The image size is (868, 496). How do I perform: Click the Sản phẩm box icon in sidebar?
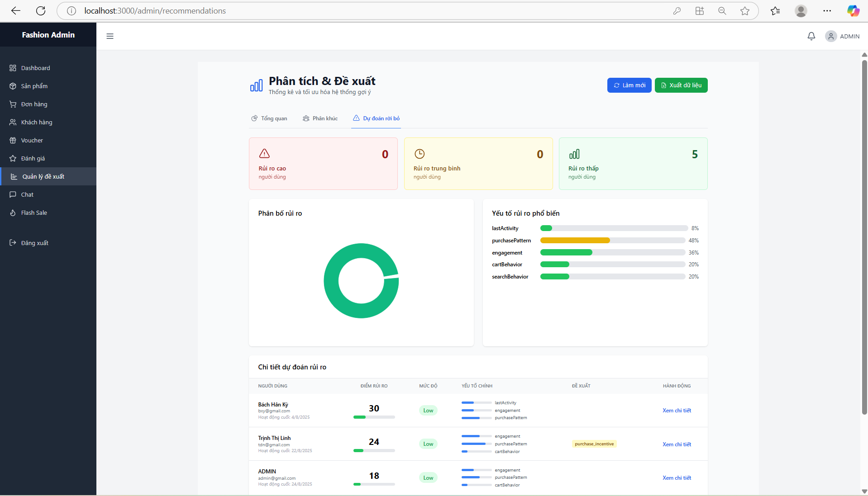point(13,86)
